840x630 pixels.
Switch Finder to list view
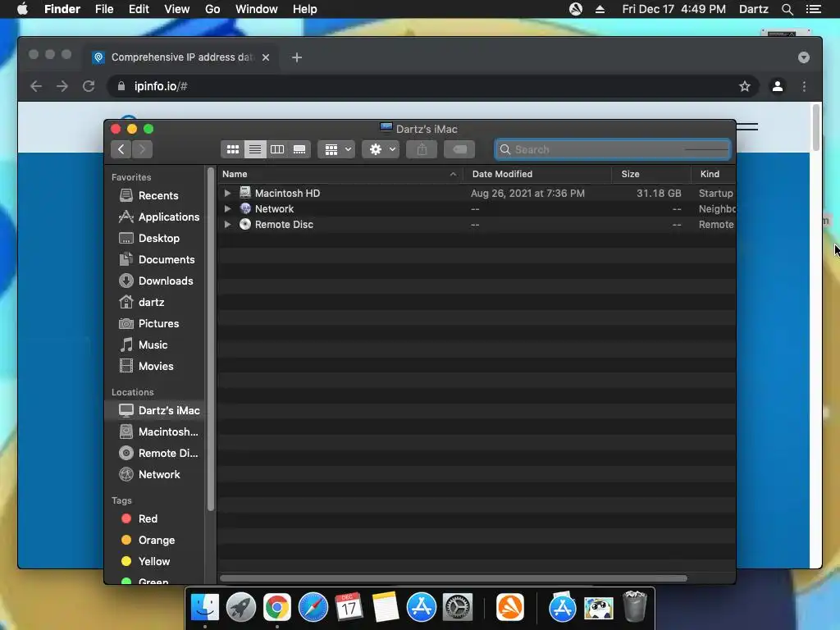[255, 149]
